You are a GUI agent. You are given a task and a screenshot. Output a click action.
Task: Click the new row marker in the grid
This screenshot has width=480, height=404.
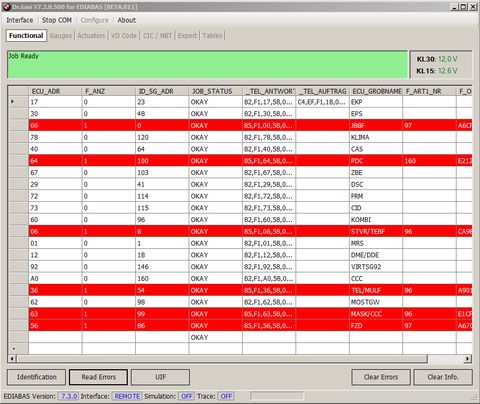14,349
